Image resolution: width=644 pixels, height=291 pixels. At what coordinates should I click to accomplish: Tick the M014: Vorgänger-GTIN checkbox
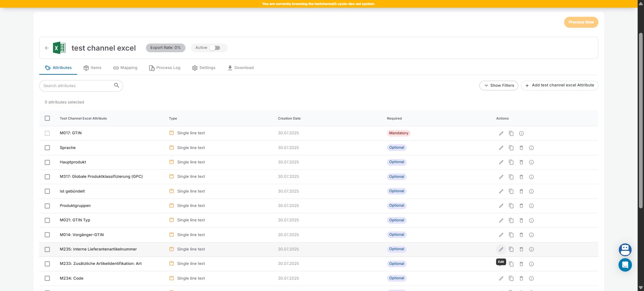[x=47, y=235]
